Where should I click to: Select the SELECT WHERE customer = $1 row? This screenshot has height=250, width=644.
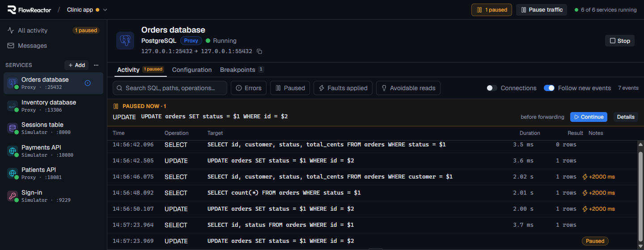[373, 177]
